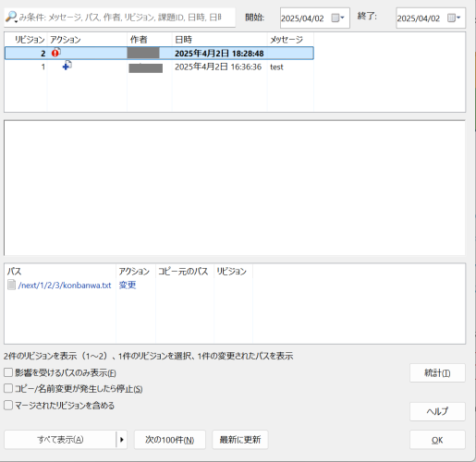Click the search filter magnifier icon
The width and height of the screenshot is (476, 462).
[11, 17]
